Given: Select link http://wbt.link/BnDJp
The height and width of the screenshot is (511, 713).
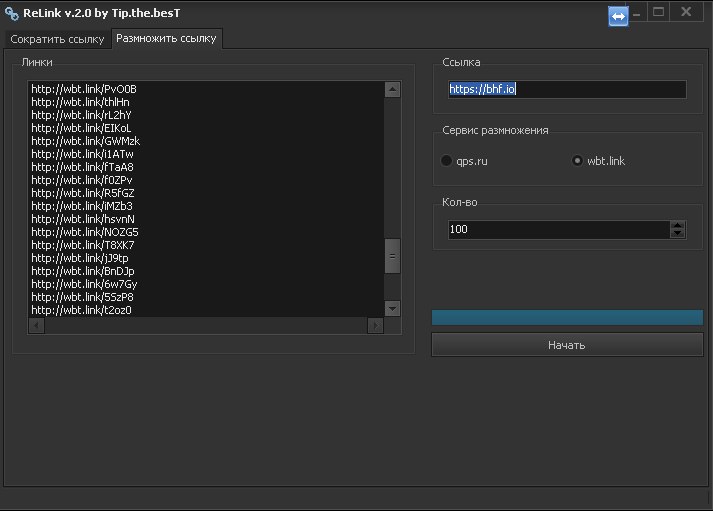Looking at the screenshot, I should (83, 271).
